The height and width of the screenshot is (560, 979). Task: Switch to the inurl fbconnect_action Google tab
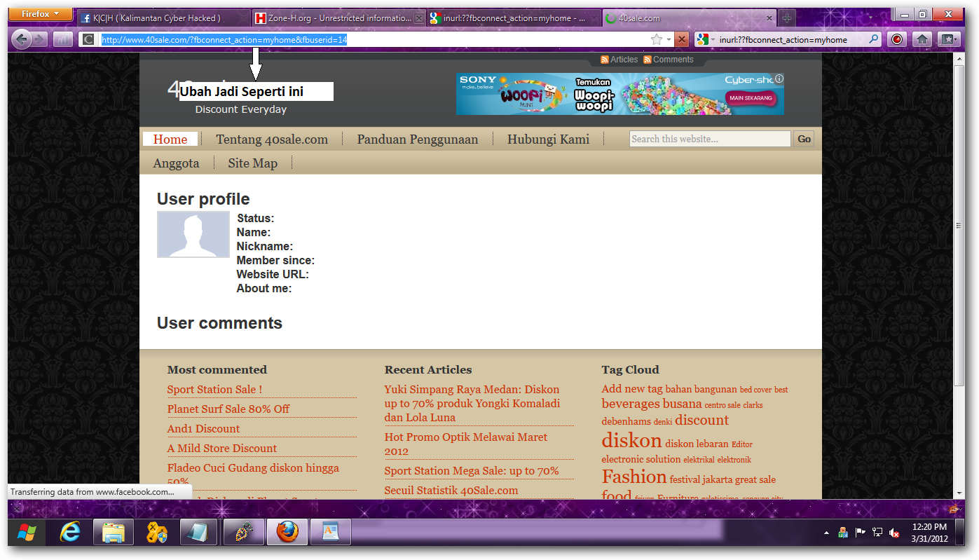(513, 18)
